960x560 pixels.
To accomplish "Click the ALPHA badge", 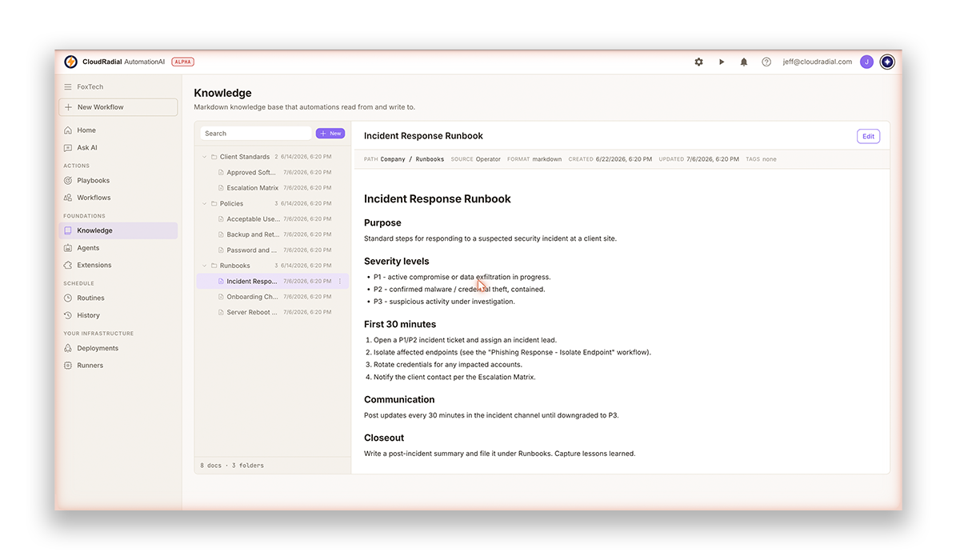I will point(183,62).
